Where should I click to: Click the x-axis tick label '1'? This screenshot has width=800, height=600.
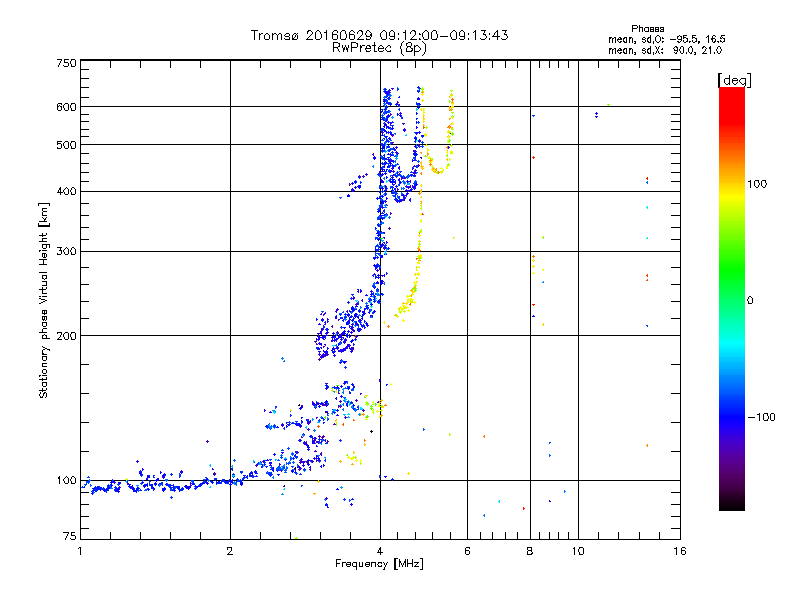point(80,551)
